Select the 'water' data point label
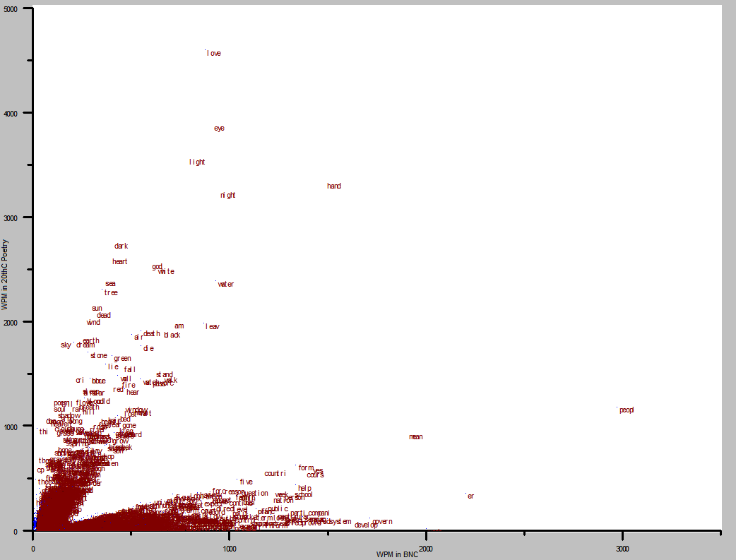Image resolution: width=736 pixels, height=560 pixels. click(x=225, y=285)
